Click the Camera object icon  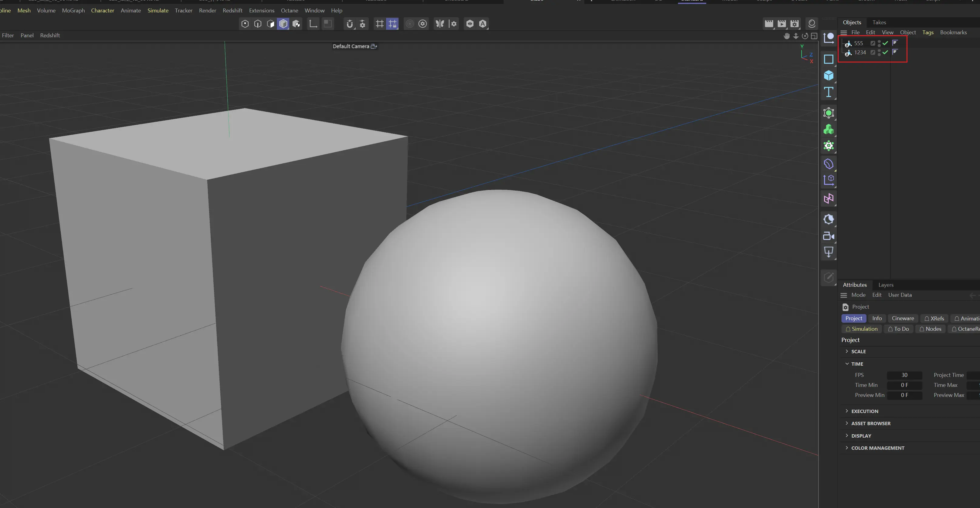click(x=829, y=236)
